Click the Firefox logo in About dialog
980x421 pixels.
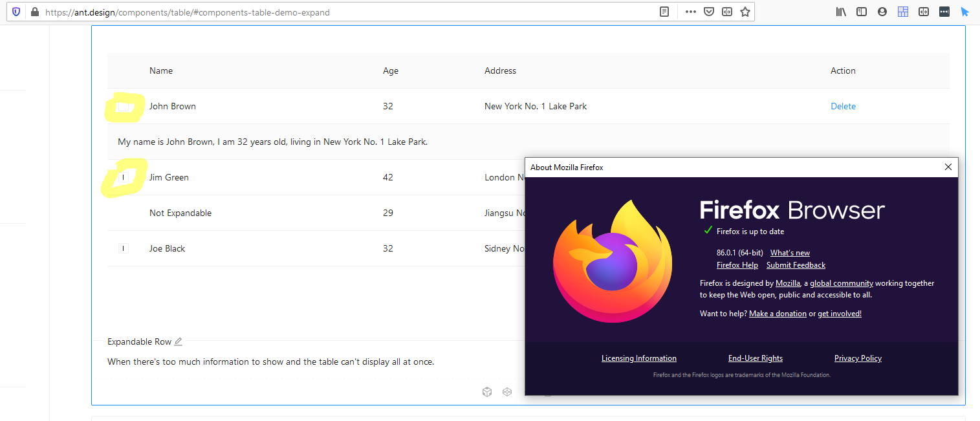(613, 261)
